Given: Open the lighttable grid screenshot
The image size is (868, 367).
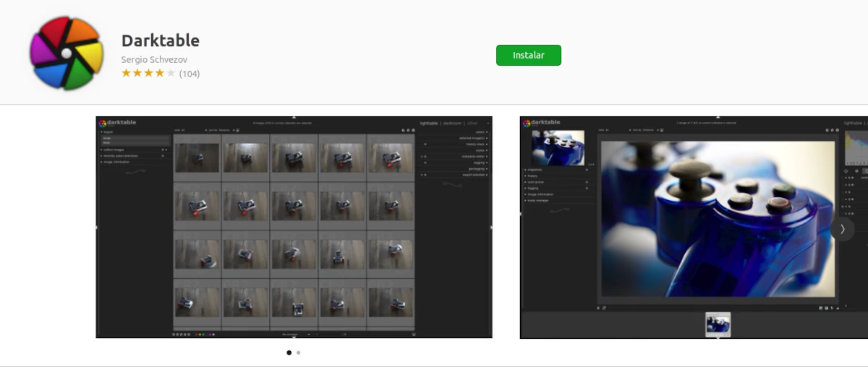Looking at the screenshot, I should (x=294, y=227).
